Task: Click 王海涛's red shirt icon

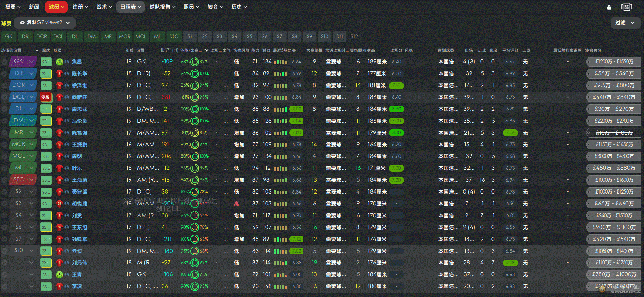Action: (x=59, y=180)
